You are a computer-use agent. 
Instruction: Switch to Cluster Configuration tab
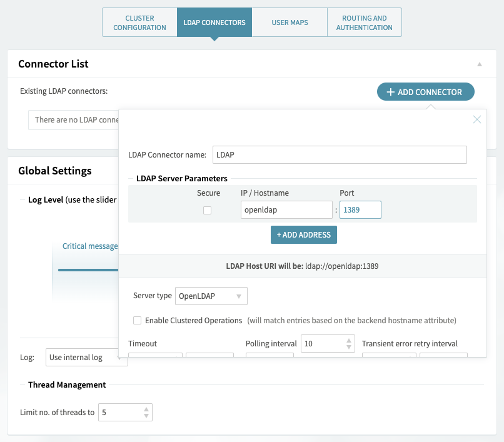coord(139,23)
